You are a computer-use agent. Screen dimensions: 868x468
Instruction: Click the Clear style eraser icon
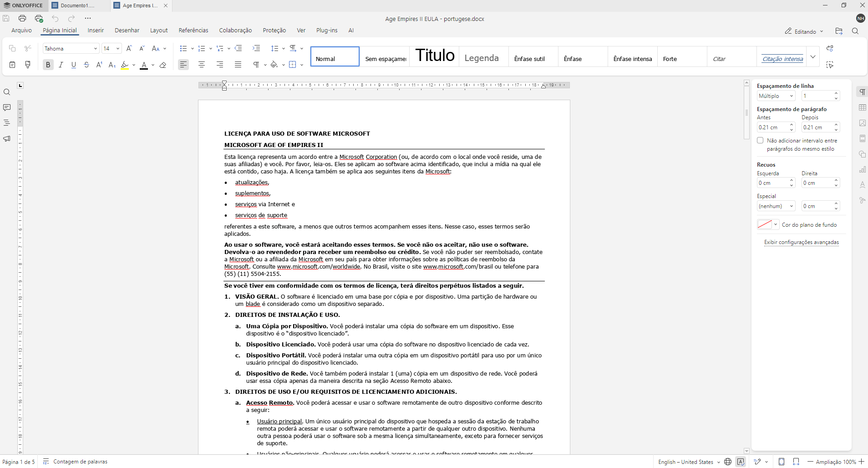(163, 65)
